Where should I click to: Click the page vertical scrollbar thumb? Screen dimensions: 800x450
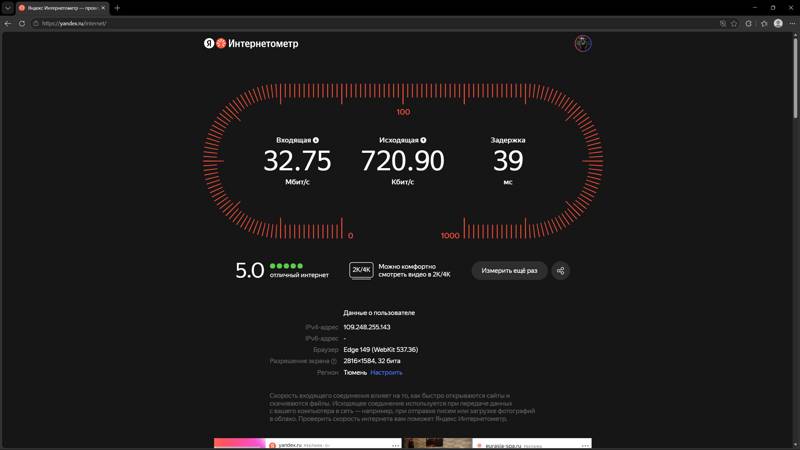(795, 77)
